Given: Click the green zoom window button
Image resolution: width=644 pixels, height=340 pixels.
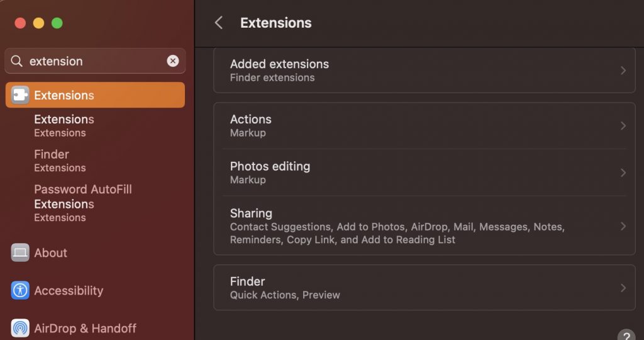Looking at the screenshot, I should tap(57, 23).
